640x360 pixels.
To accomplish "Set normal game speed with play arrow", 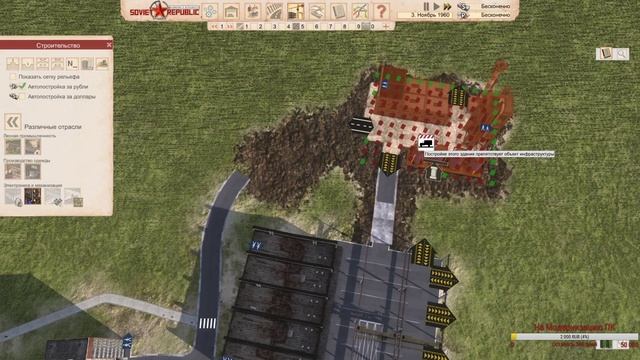I will coord(436,6).
